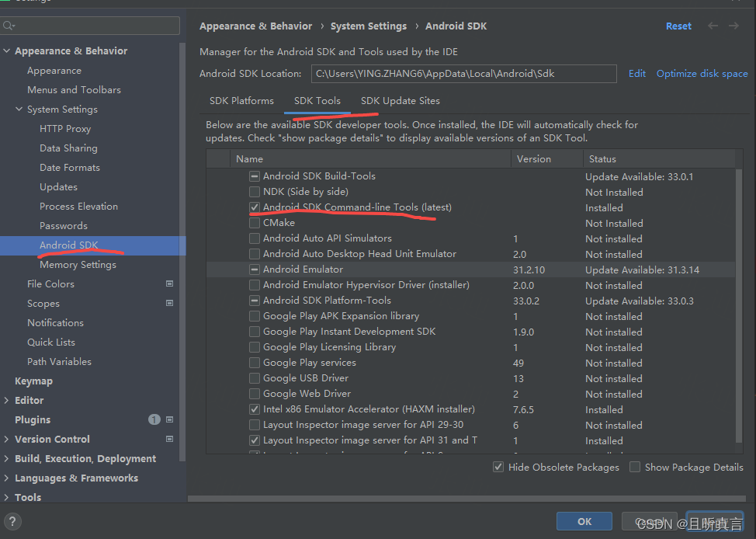Click the help question mark button
Screen dimensions: 756x539
click(x=12, y=521)
